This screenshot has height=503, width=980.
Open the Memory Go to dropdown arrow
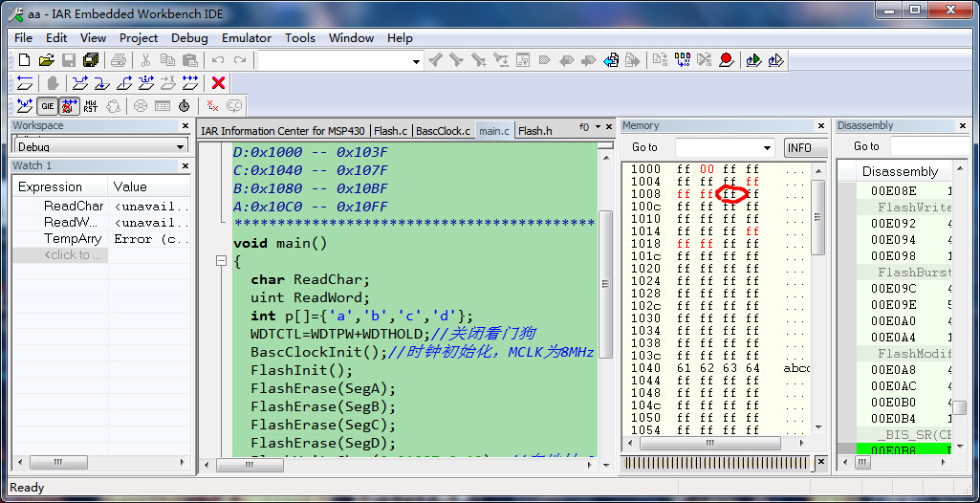(x=768, y=148)
